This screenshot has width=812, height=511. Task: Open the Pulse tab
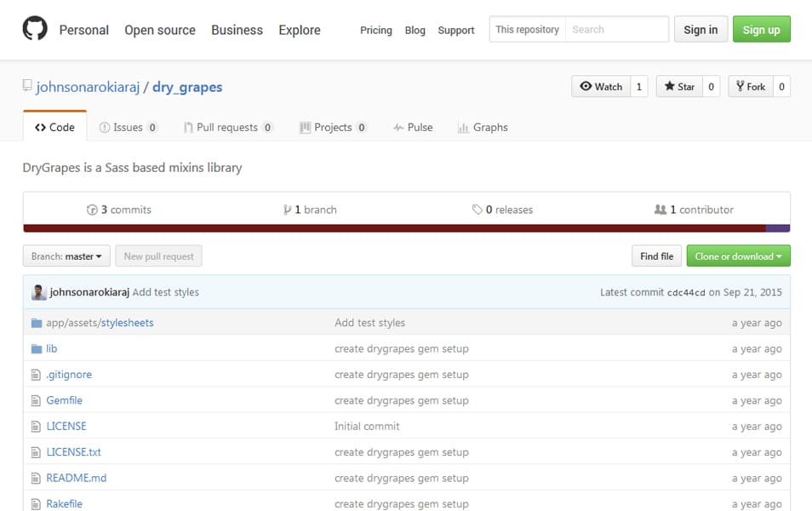tap(413, 127)
